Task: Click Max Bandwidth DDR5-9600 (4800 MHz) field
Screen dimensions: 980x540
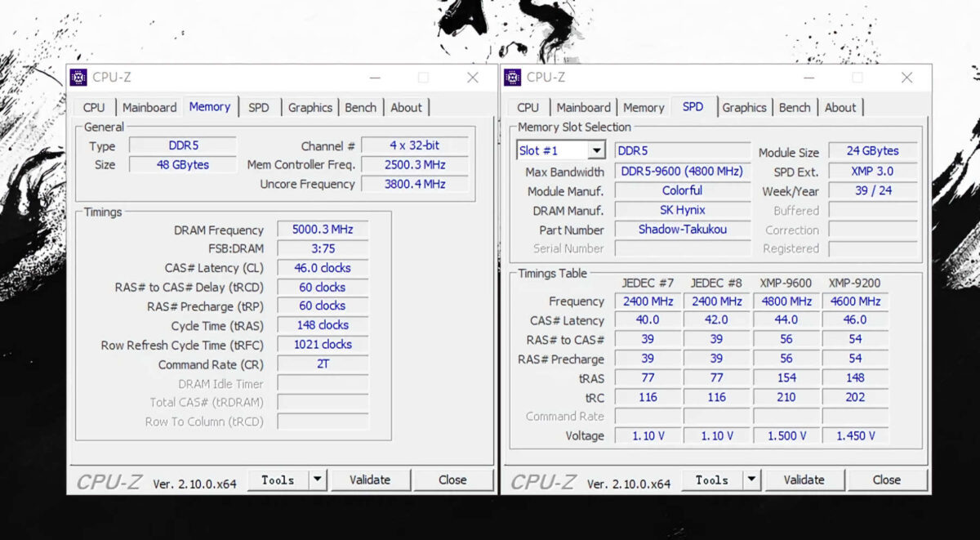Action: (682, 172)
